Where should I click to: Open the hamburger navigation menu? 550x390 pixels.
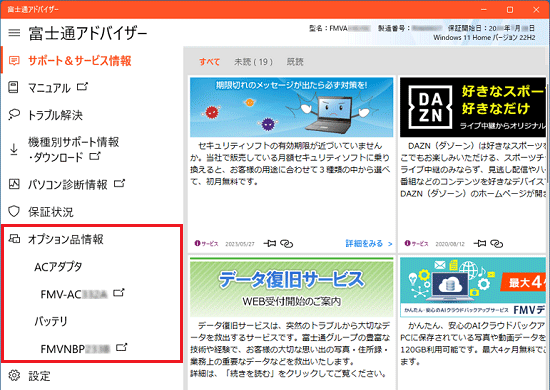(x=14, y=33)
